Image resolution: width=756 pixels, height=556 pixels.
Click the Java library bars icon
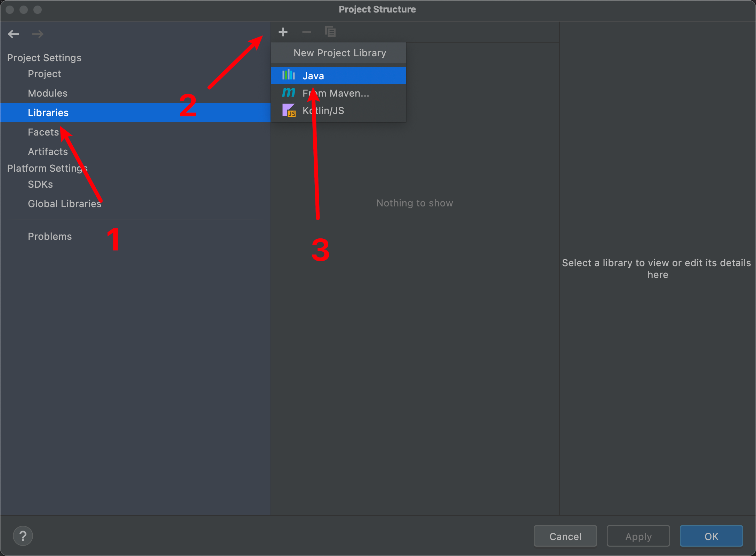(x=289, y=75)
